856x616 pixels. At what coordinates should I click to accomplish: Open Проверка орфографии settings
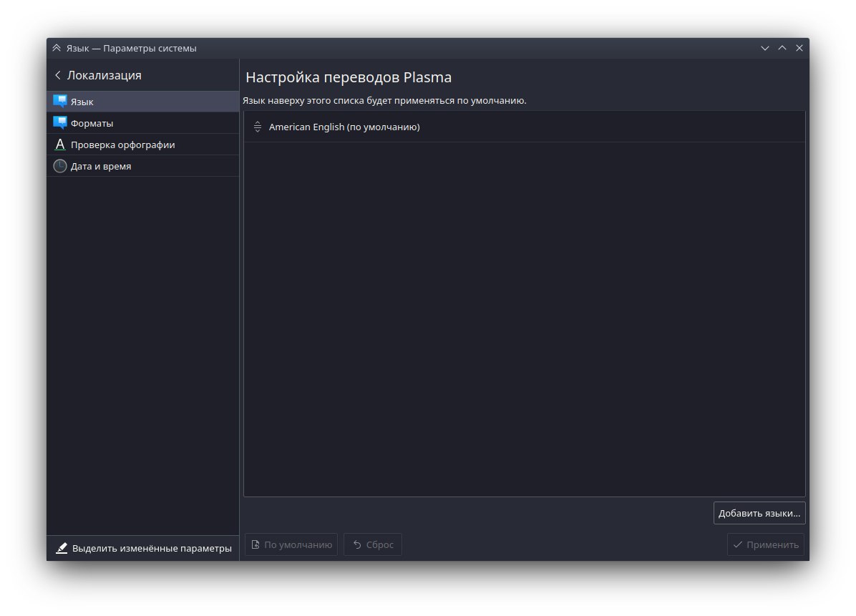pos(142,145)
